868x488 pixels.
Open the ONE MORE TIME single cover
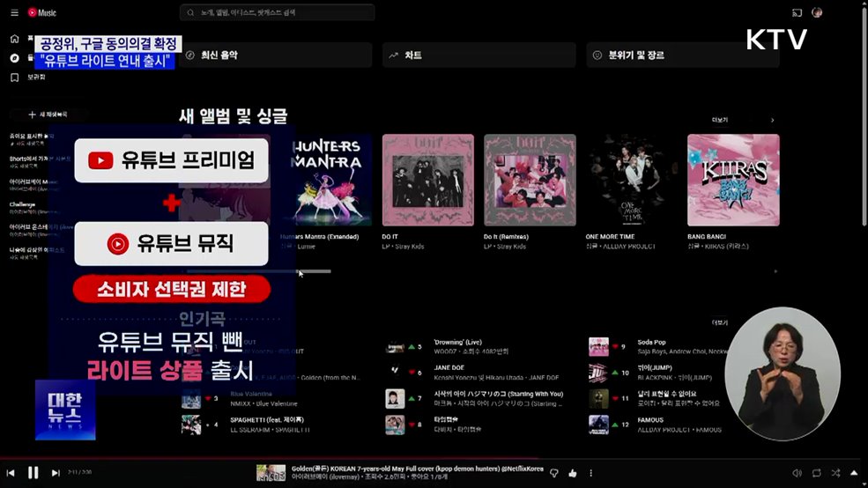point(632,180)
